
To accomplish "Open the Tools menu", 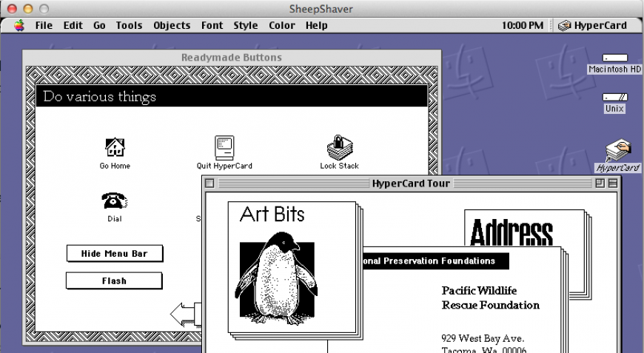I will point(129,25).
